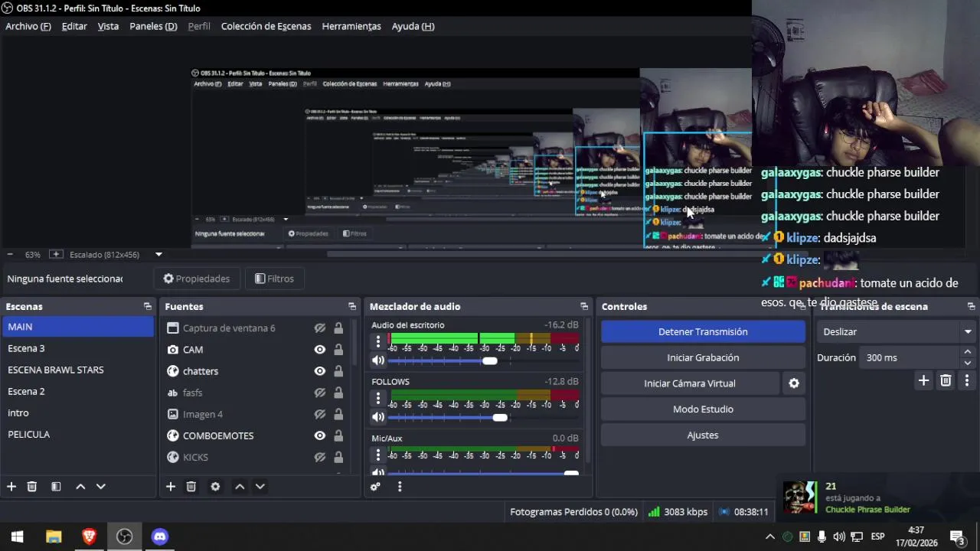Click Iniciar Cámara Virtual button

pyautogui.click(x=690, y=383)
